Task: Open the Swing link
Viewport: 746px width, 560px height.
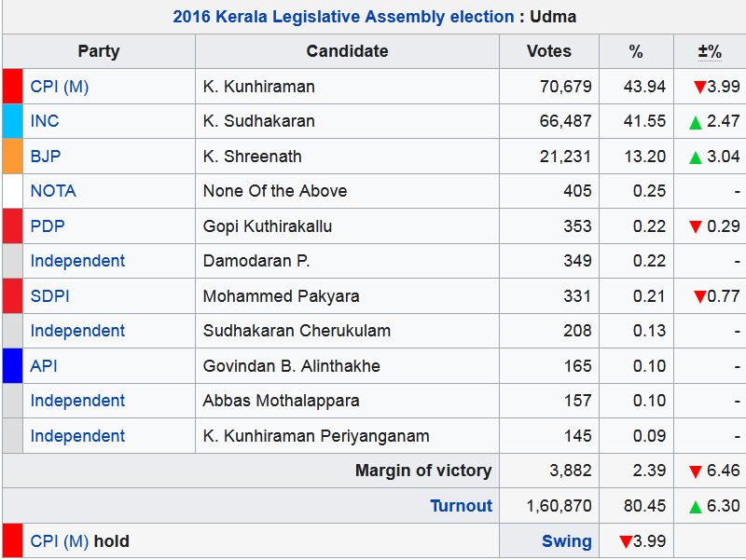Action: [566, 541]
